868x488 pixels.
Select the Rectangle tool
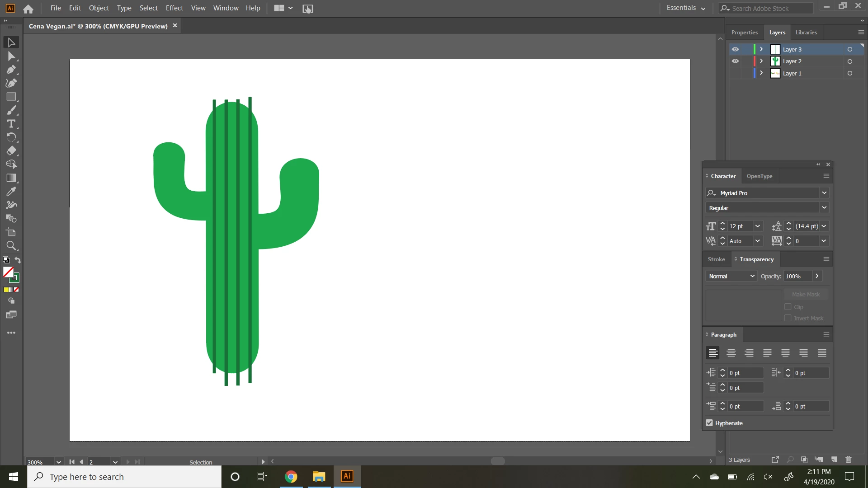coord(11,97)
